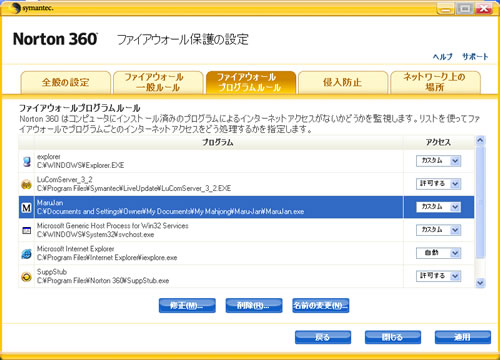The width and height of the screenshot is (500, 360).
Task: Click path ending in SuppStub.exe
Action: [103, 281]
